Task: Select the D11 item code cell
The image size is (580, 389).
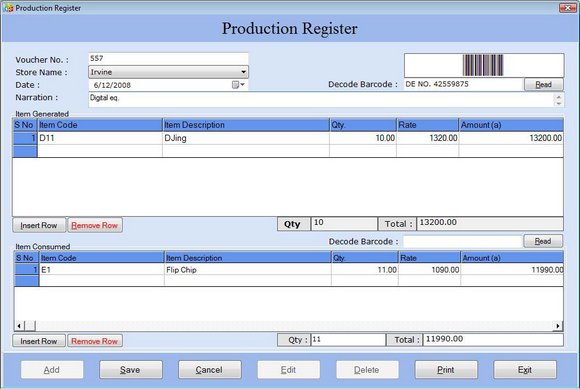Action: (100, 138)
